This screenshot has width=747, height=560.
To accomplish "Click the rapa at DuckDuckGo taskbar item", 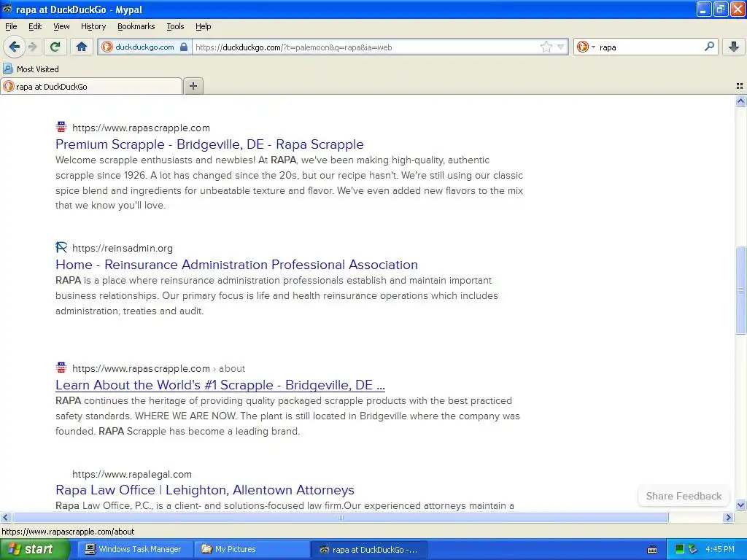I will 368,549.
